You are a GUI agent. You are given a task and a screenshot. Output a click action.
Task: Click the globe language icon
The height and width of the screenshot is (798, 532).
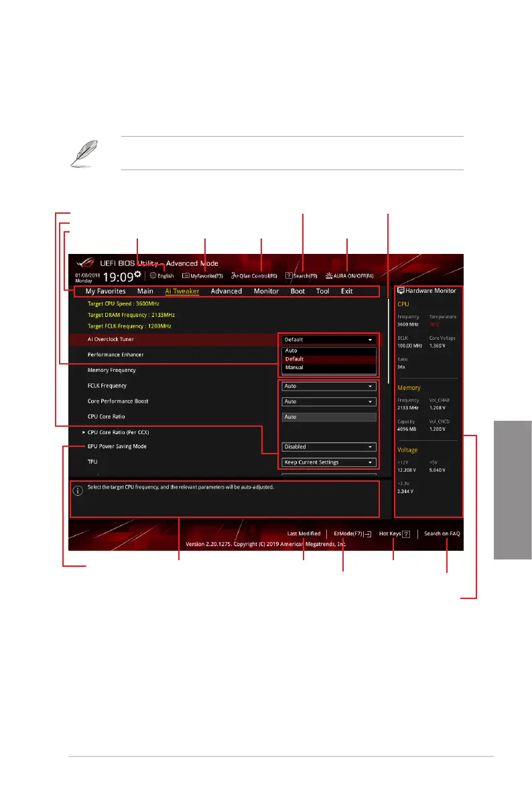point(153,275)
